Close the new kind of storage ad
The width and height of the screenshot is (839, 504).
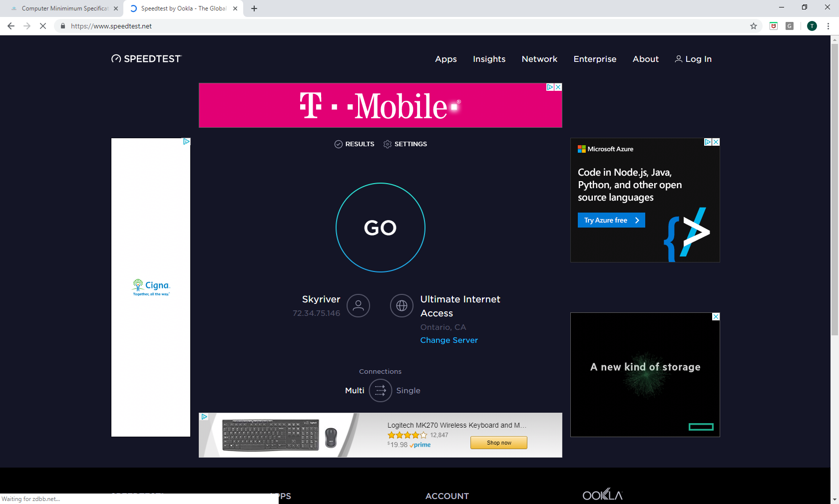pos(716,317)
